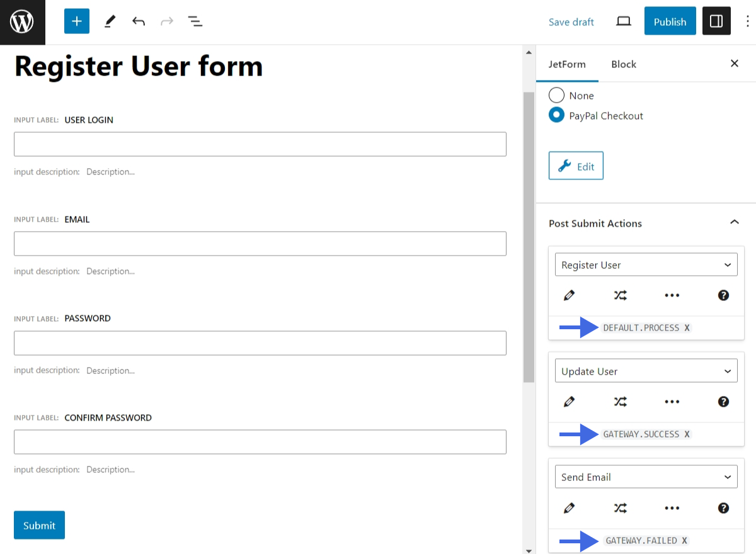The image size is (756, 554).
Task: Switch to the Block tab
Action: 623,64
